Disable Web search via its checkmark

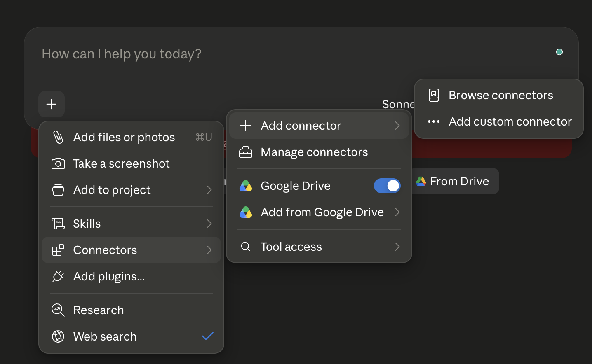coord(207,336)
